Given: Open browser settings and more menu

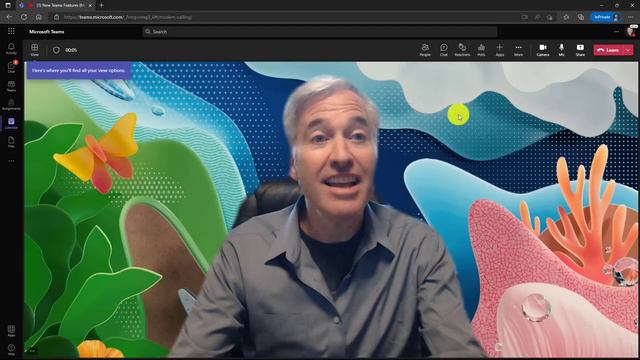Looking at the screenshot, I should click(x=631, y=17).
